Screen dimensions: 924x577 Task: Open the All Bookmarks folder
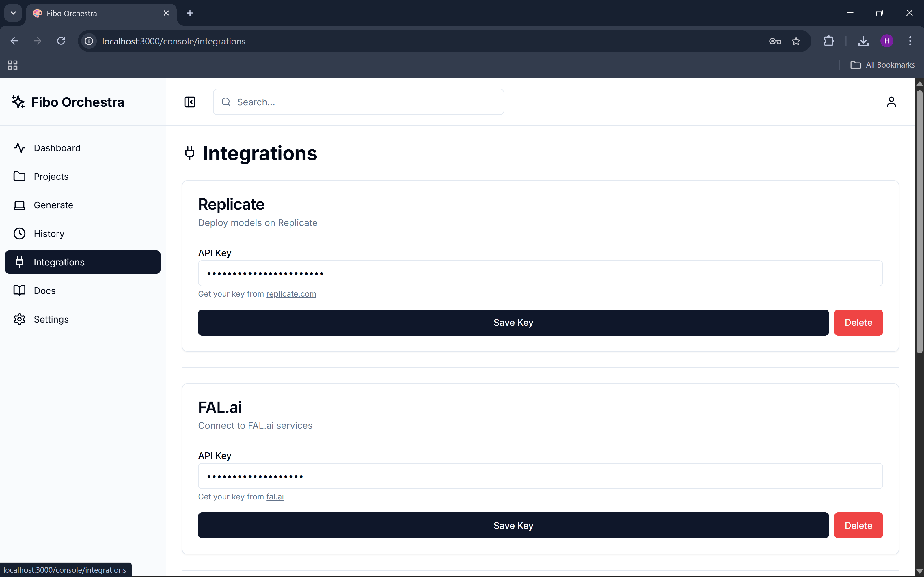point(882,65)
